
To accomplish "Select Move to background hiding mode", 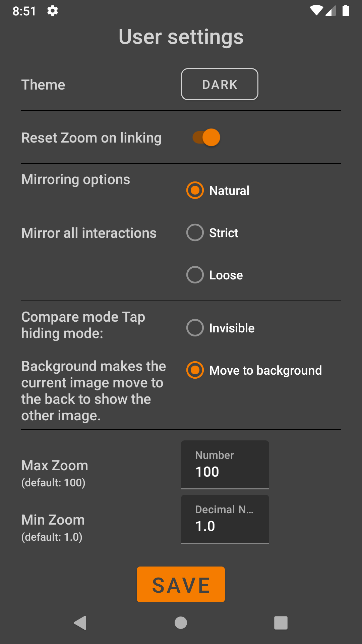I will coord(195,370).
